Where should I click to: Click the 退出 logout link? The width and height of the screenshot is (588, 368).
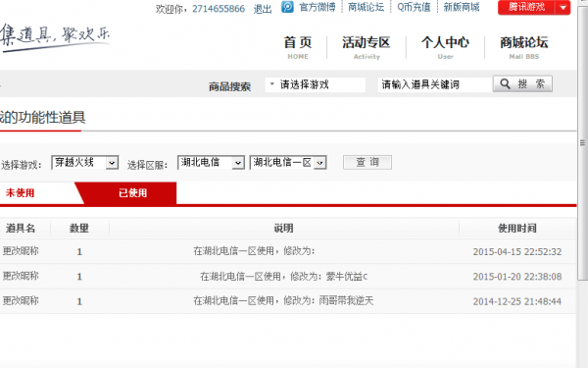(263, 9)
